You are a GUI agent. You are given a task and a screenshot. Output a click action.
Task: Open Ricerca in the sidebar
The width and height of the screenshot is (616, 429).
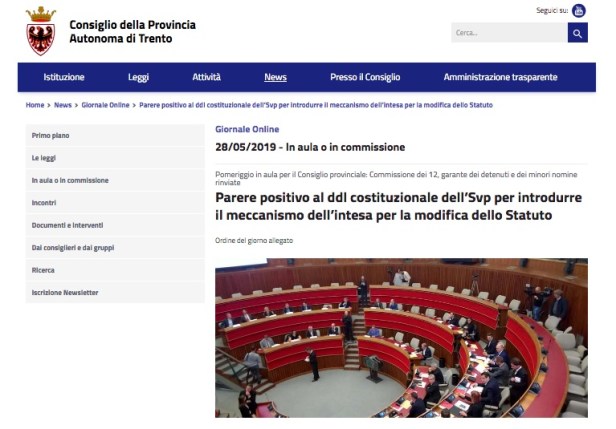pos(115,270)
